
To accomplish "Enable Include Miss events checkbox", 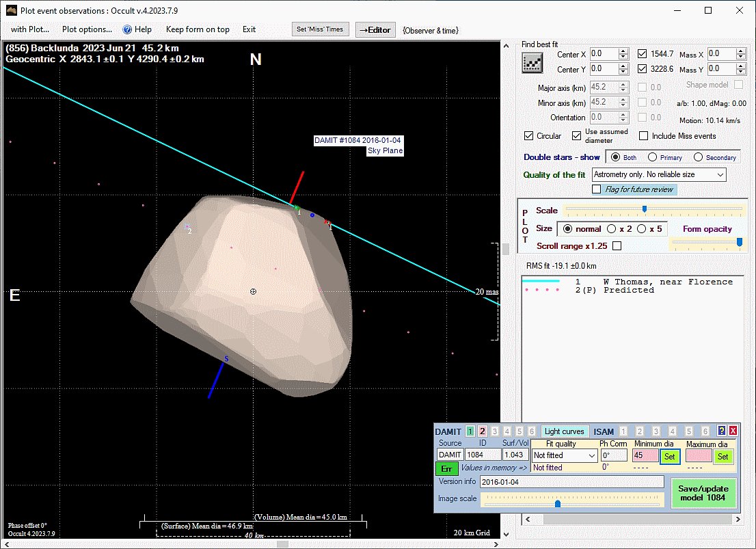I will [643, 136].
